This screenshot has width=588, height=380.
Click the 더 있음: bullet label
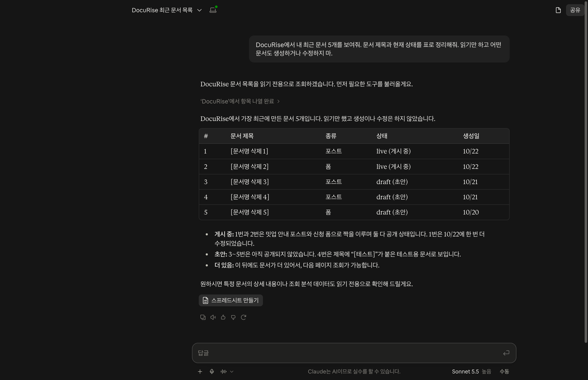(224, 265)
